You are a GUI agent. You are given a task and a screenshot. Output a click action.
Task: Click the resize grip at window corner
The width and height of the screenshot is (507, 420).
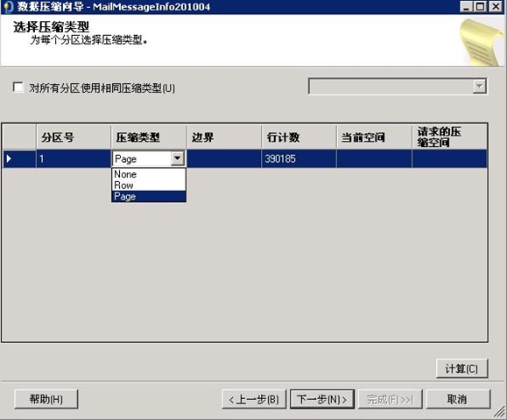click(x=499, y=412)
